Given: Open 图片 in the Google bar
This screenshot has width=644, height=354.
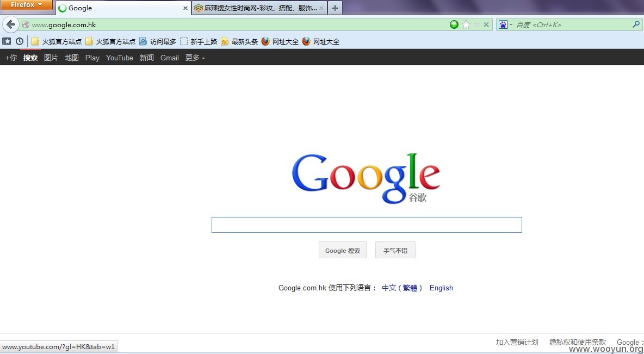Looking at the screenshot, I should [51, 58].
